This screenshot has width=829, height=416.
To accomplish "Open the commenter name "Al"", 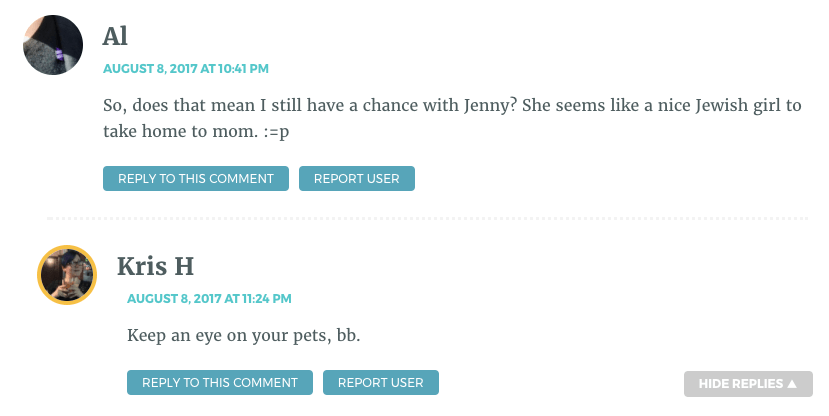I will pos(115,37).
